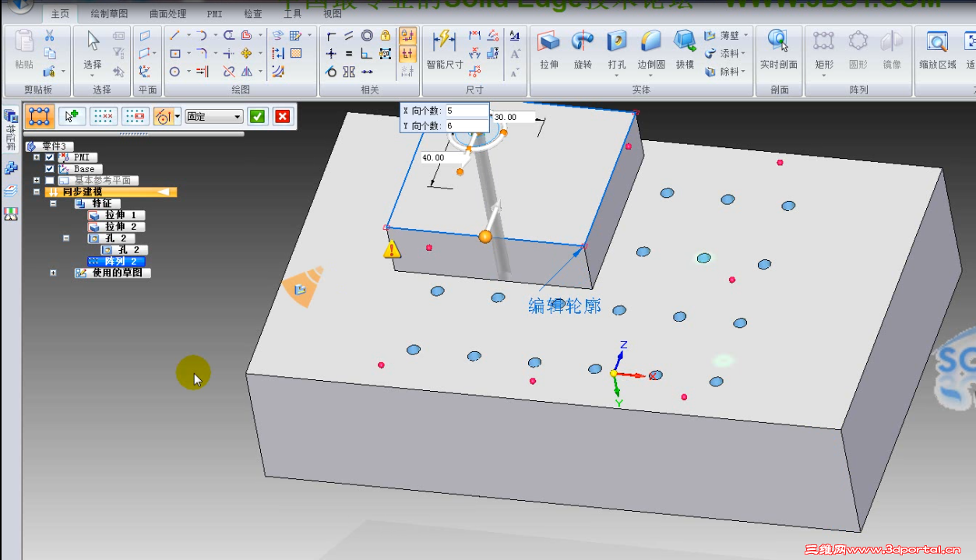
Task: Select the 零件3 root node
Action: pos(51,146)
